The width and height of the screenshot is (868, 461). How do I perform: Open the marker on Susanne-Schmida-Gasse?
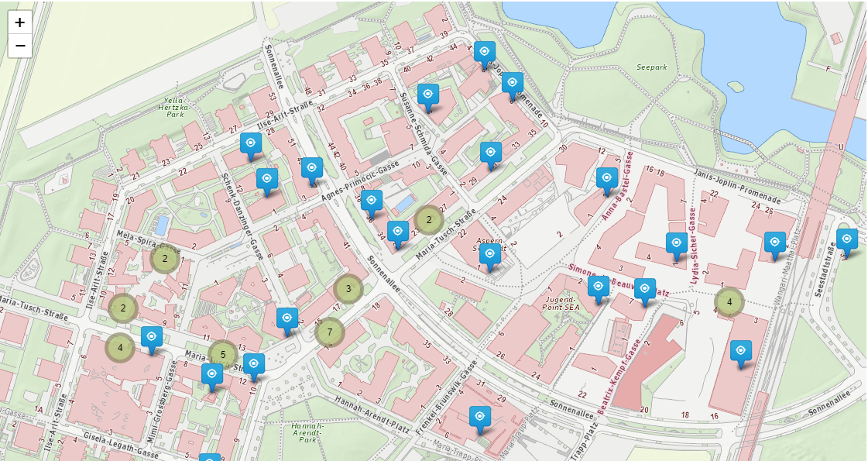pos(427,96)
